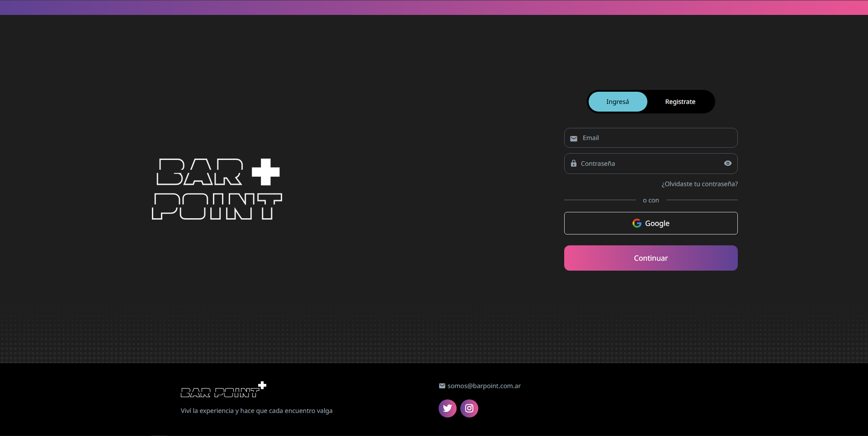Viewport: 868px width, 436px height.
Task: Click the large Bar Point logo
Action: click(217, 189)
